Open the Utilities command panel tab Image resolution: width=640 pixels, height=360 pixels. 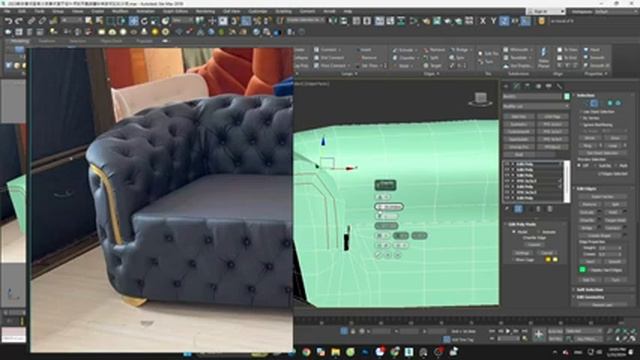(559, 86)
